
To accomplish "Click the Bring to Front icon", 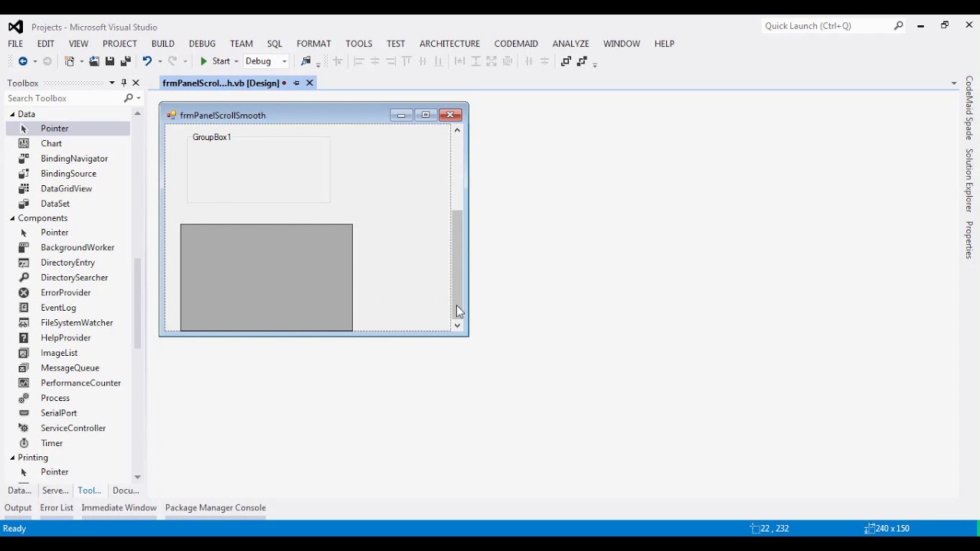I will pos(566,61).
